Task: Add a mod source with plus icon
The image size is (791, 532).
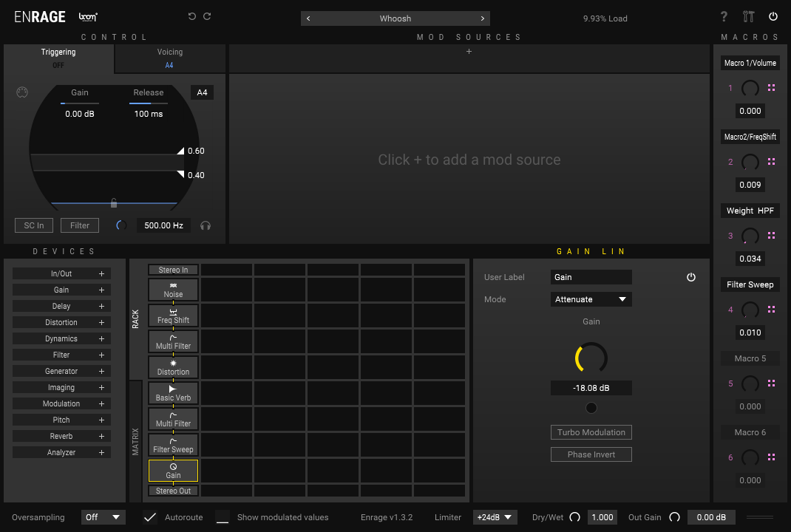Action: coord(469,52)
